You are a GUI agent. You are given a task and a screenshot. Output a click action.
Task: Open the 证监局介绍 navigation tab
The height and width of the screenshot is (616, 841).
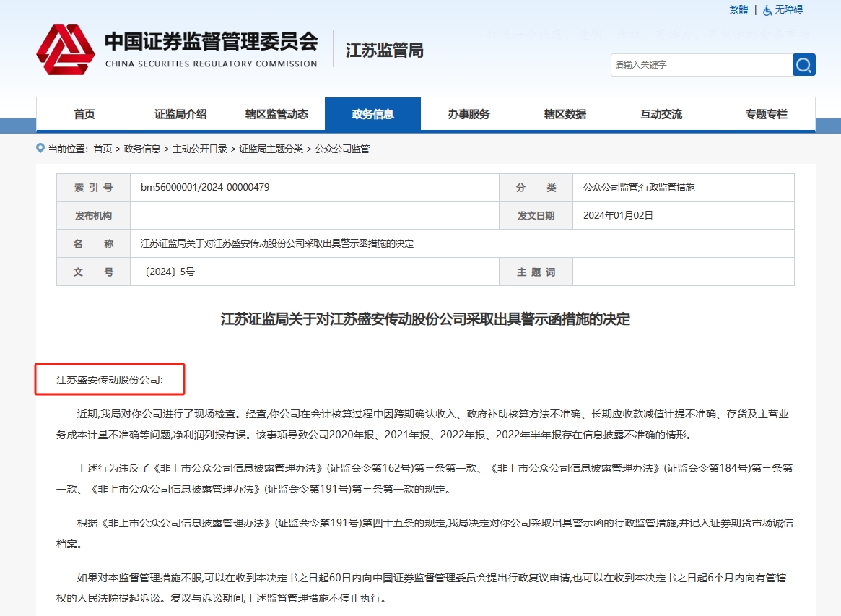(180, 114)
